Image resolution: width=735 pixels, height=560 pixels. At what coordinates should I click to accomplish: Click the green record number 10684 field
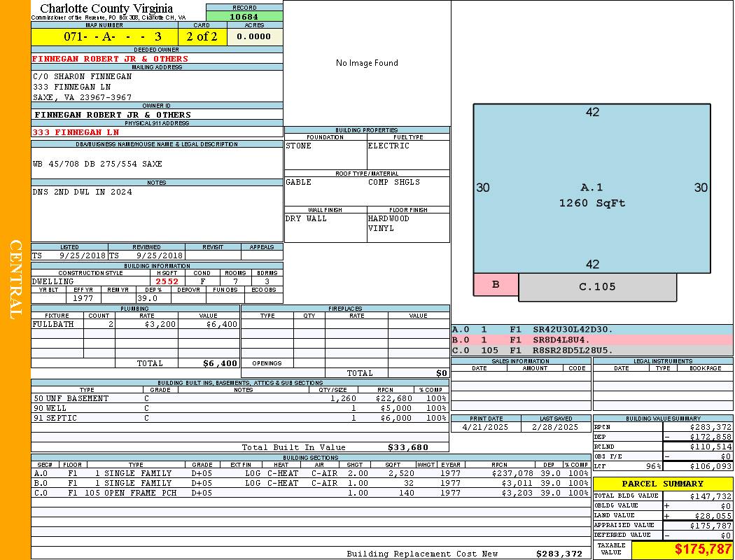coord(244,16)
